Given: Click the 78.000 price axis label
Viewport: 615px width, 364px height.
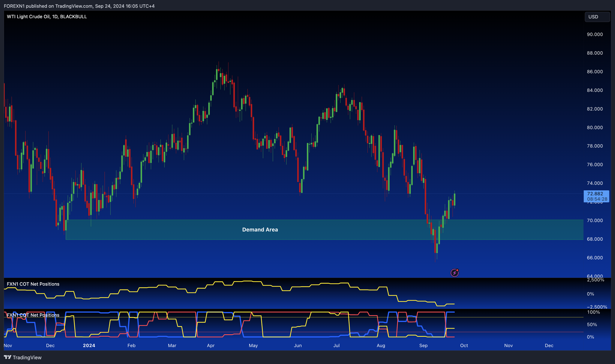Looking at the screenshot, I should (x=595, y=146).
